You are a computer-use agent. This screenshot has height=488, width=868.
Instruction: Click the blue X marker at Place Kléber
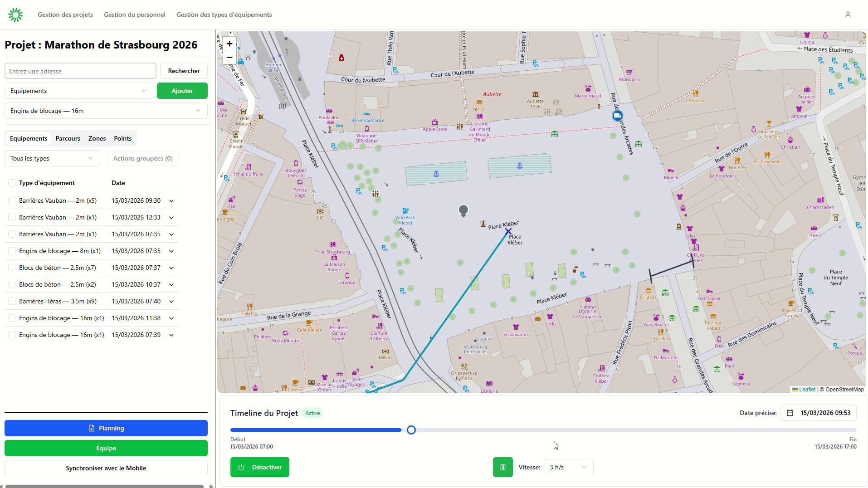[508, 231]
